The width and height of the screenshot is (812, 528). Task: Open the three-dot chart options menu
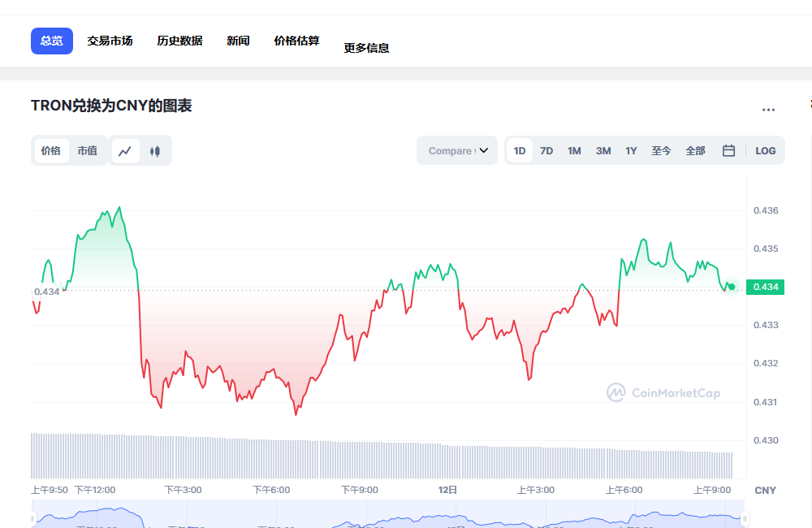(768, 110)
